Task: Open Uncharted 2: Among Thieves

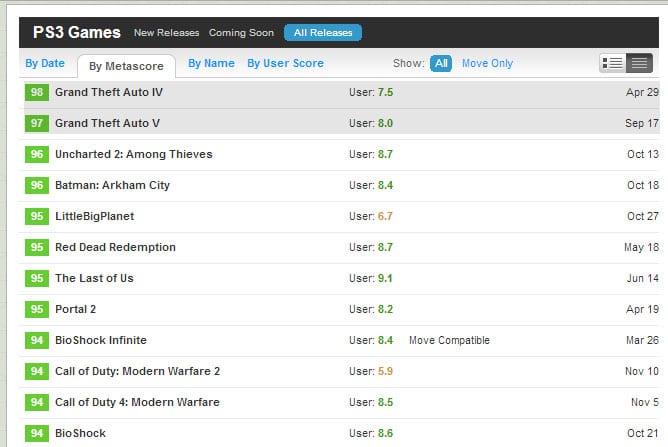Action: [x=134, y=154]
